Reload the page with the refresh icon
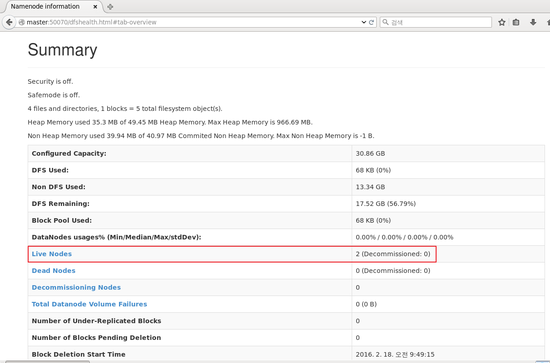The height and width of the screenshot is (363, 550). [x=371, y=22]
